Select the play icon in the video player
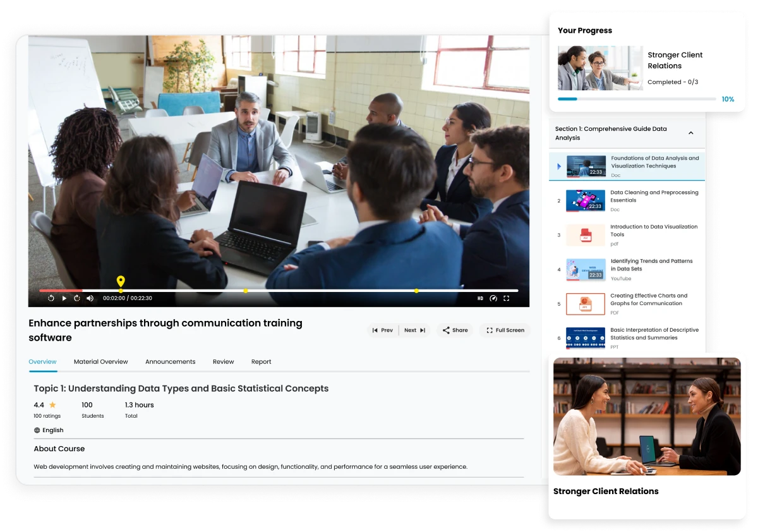 click(64, 297)
